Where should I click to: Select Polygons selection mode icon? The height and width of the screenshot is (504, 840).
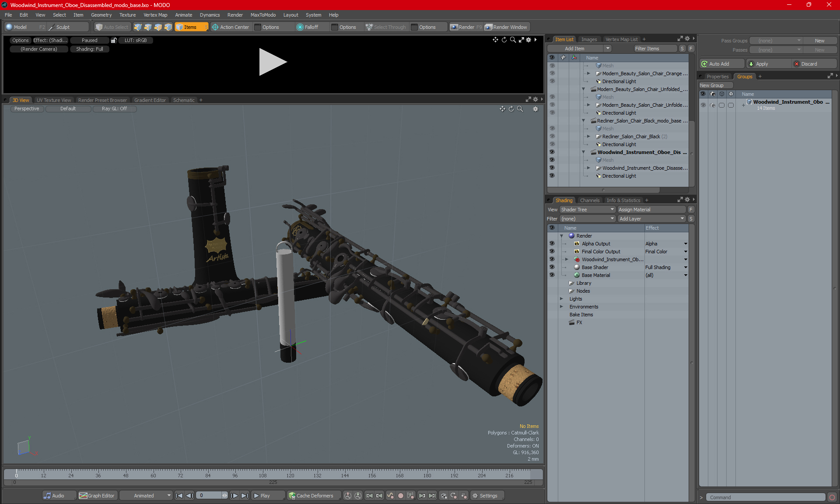pos(158,27)
